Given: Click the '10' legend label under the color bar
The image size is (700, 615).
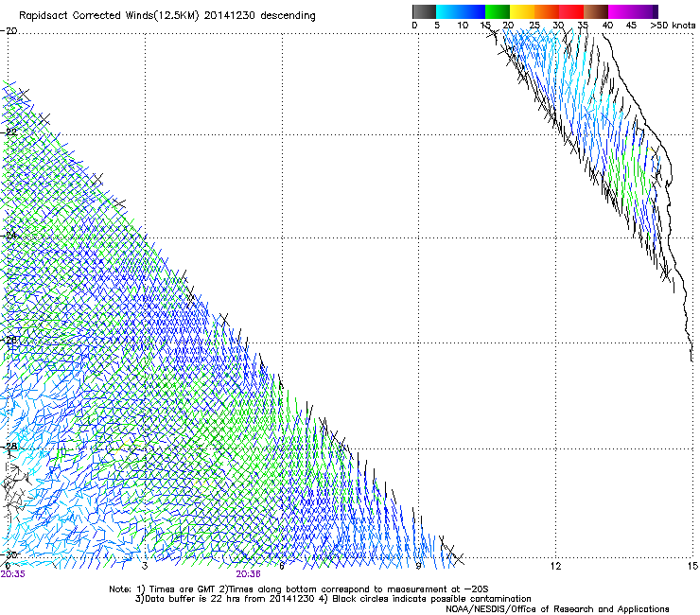Looking at the screenshot, I should coord(463,26).
